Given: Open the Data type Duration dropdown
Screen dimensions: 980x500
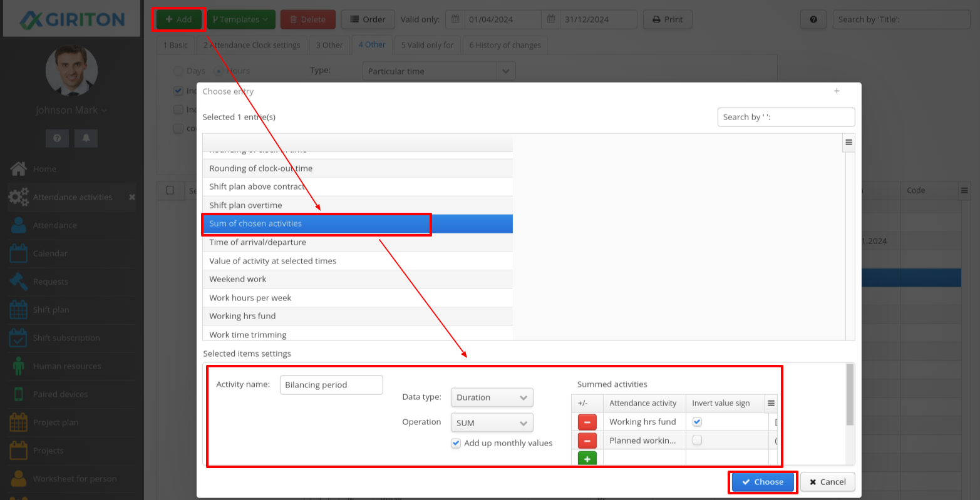Looking at the screenshot, I should (x=492, y=397).
